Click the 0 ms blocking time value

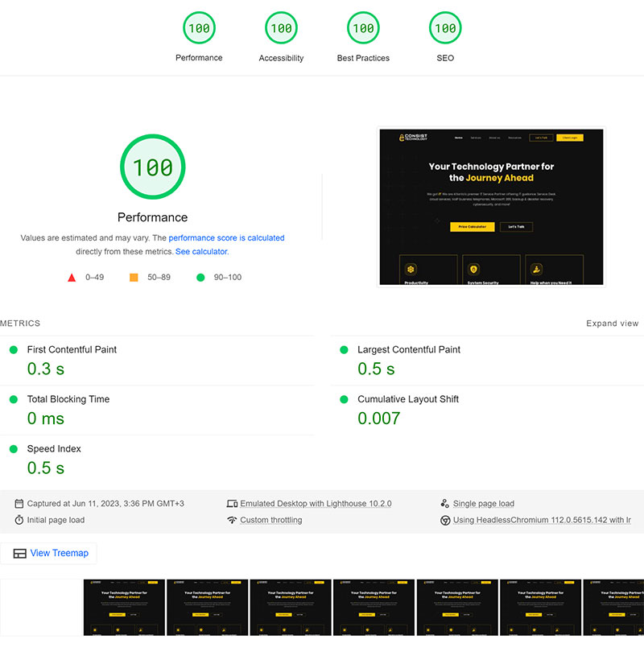46,419
